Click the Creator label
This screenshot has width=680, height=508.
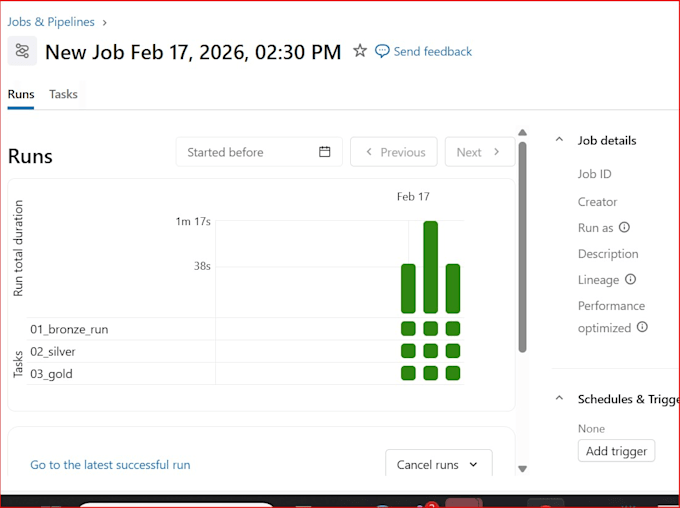[x=597, y=202]
